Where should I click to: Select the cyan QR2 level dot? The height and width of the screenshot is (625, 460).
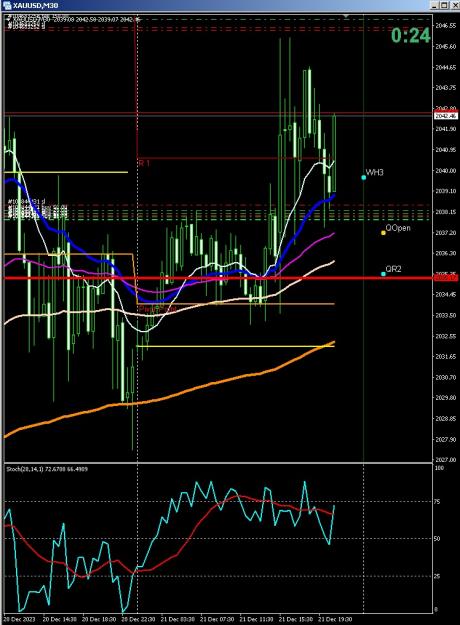[383, 274]
